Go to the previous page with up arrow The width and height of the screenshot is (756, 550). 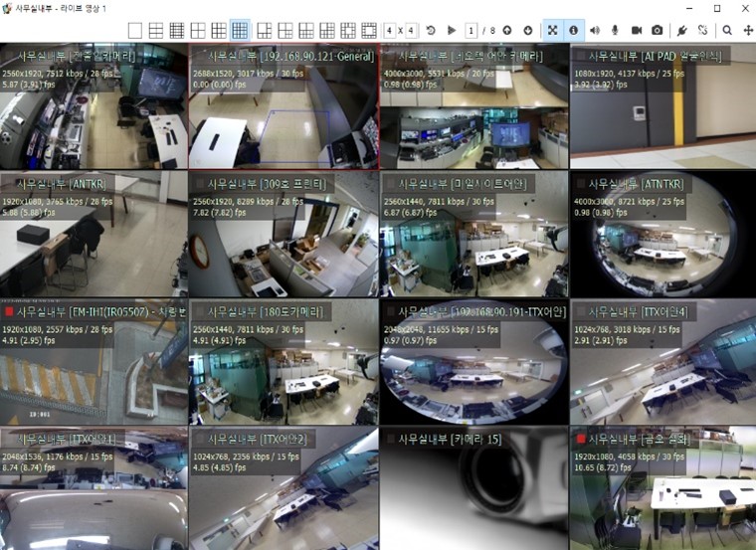(x=508, y=31)
